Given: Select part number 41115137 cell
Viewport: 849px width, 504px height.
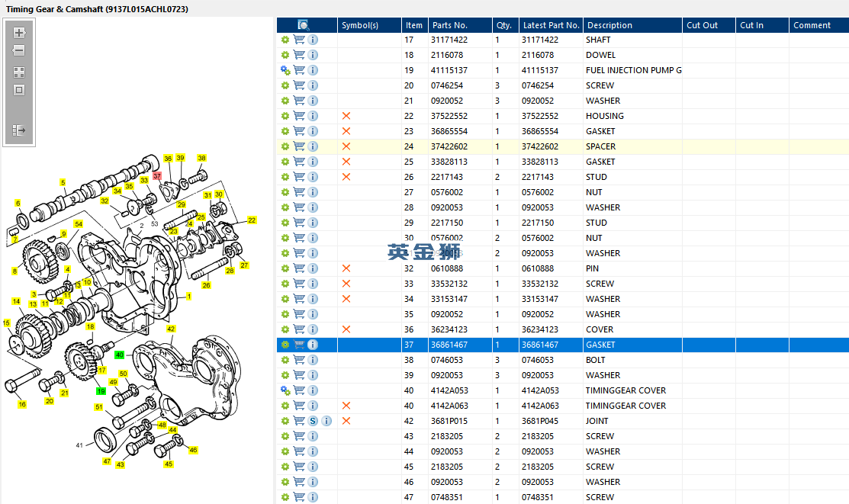Looking at the screenshot, I should 449,70.
